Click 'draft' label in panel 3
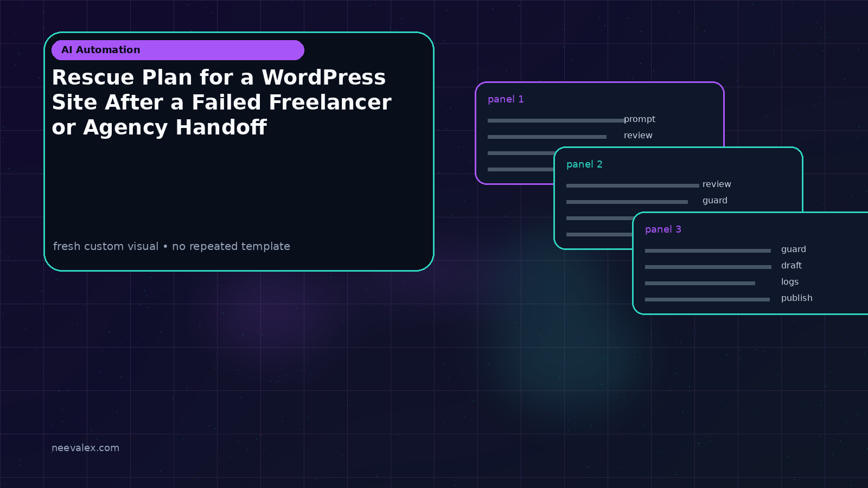The height and width of the screenshot is (488, 868). point(792,266)
